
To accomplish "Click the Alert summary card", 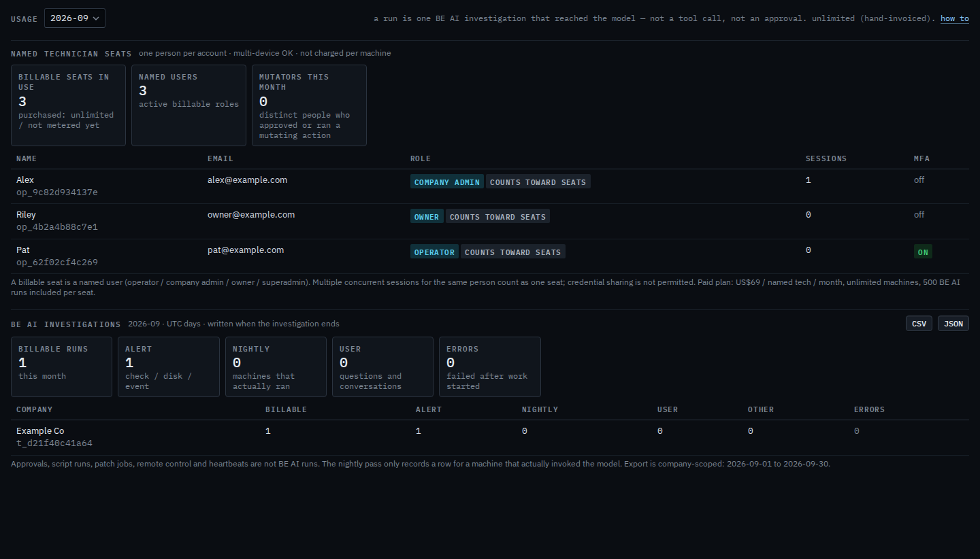I will [x=169, y=367].
